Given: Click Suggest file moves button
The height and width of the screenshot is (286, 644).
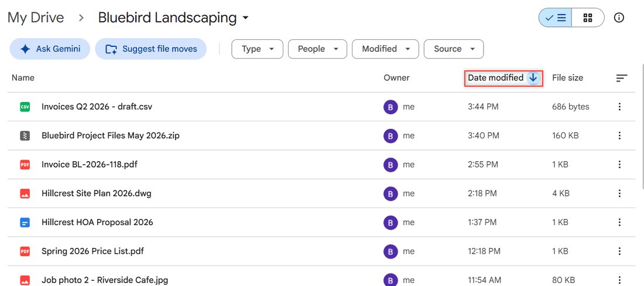Looking at the screenshot, I should pos(150,49).
